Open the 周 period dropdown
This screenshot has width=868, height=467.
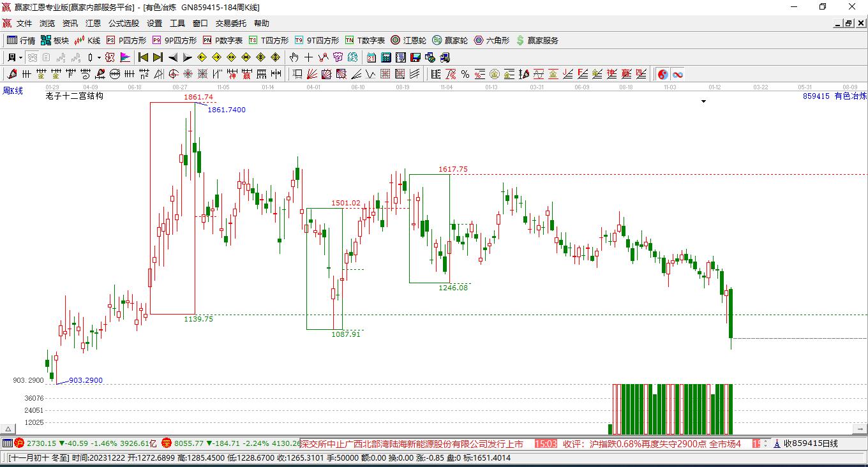pyautogui.click(x=15, y=57)
